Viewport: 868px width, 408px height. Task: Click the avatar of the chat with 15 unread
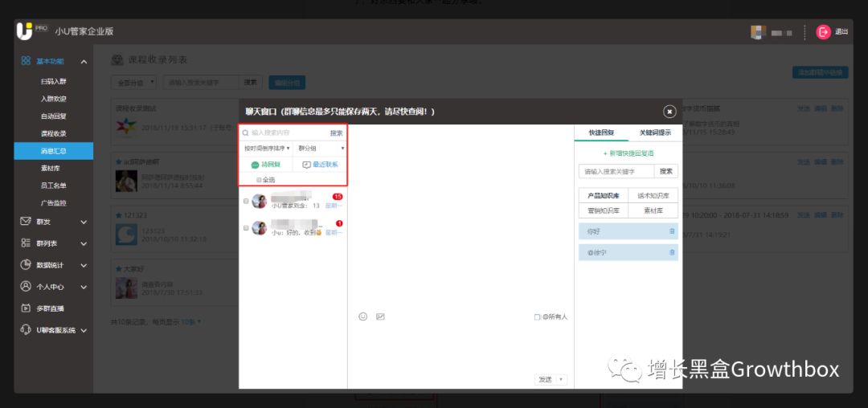pyautogui.click(x=259, y=202)
